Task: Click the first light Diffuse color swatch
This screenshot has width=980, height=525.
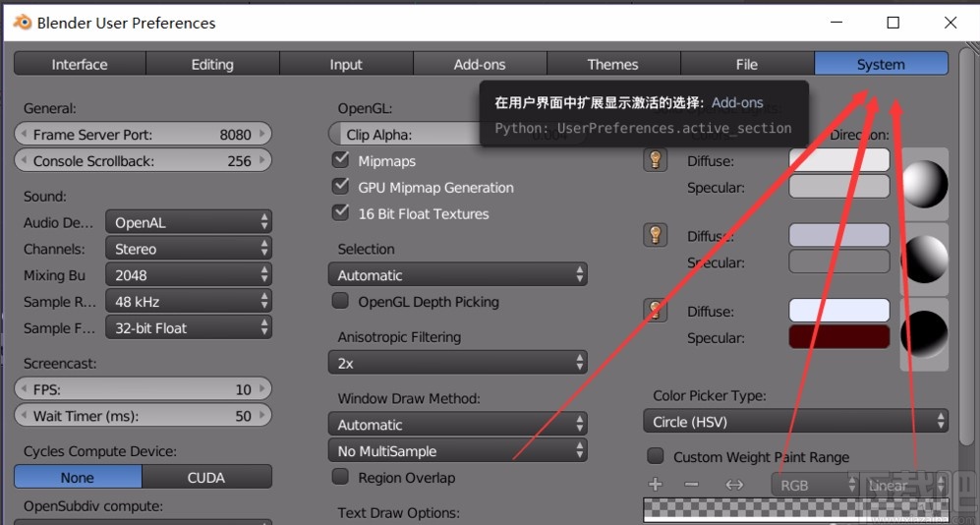Action: (838, 160)
